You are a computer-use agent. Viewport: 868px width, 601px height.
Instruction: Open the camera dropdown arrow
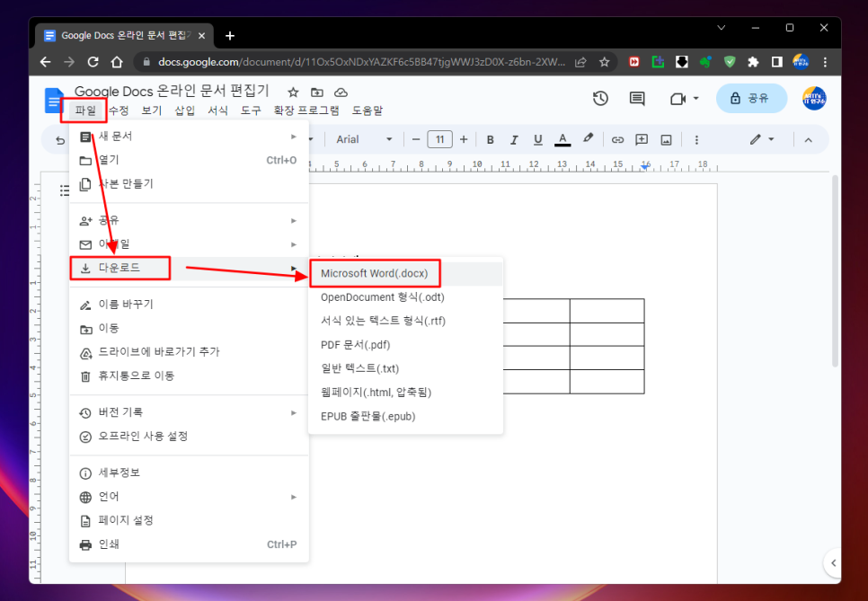click(695, 99)
